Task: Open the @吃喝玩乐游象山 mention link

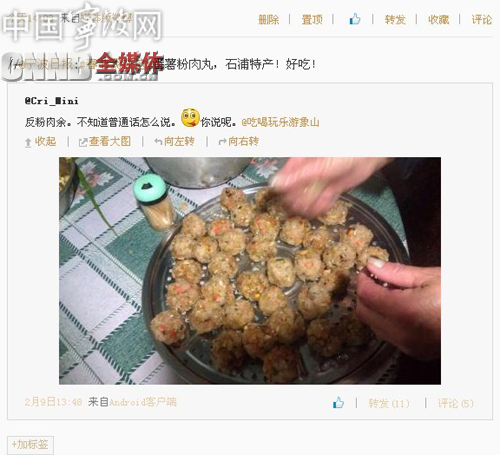Action: (x=280, y=122)
